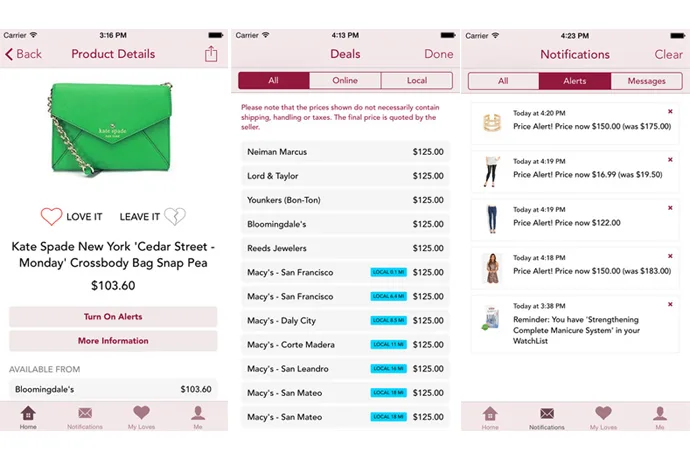This screenshot has height=460, width=690.
Task: Open My Loves heart in Product Details screen
Action: [x=141, y=417]
